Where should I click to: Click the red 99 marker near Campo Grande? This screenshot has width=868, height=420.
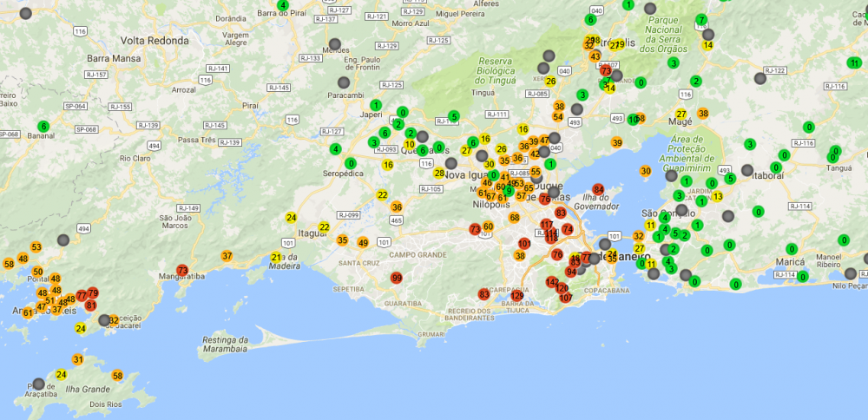coord(397,278)
